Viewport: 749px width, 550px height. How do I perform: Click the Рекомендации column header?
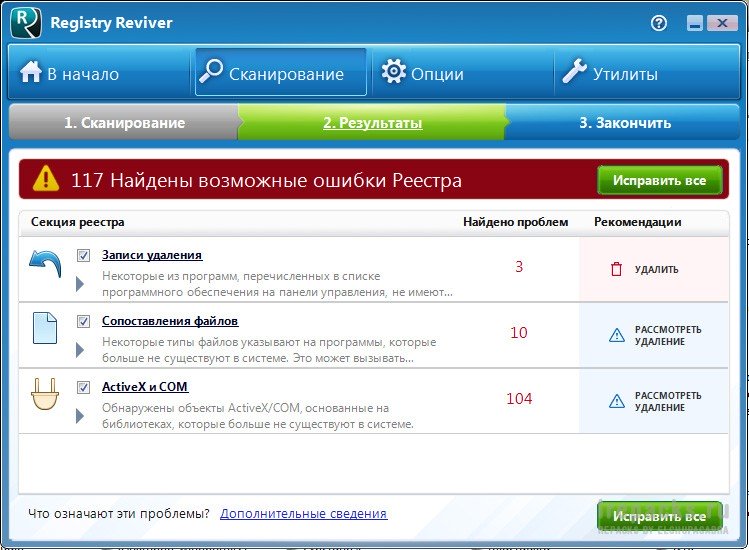click(638, 222)
